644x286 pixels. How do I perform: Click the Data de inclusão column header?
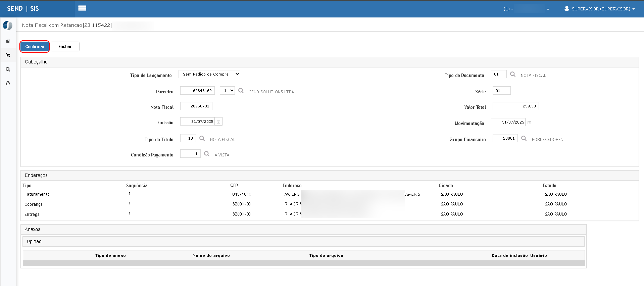(509, 255)
